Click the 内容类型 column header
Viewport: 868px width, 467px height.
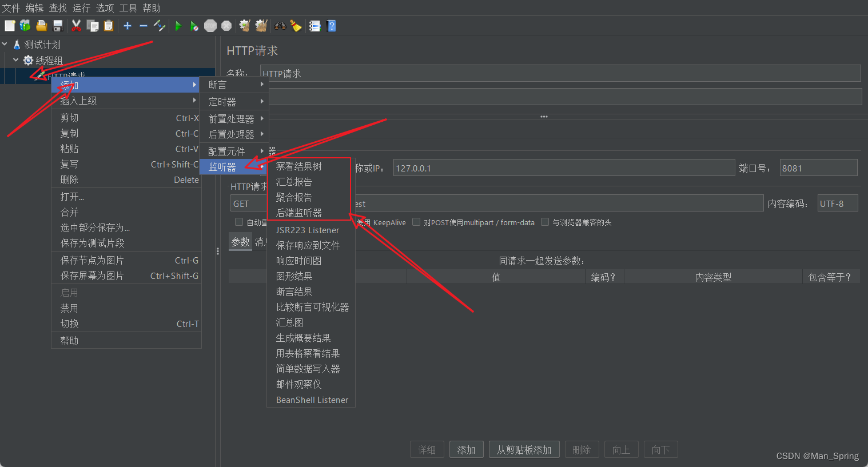click(x=713, y=277)
